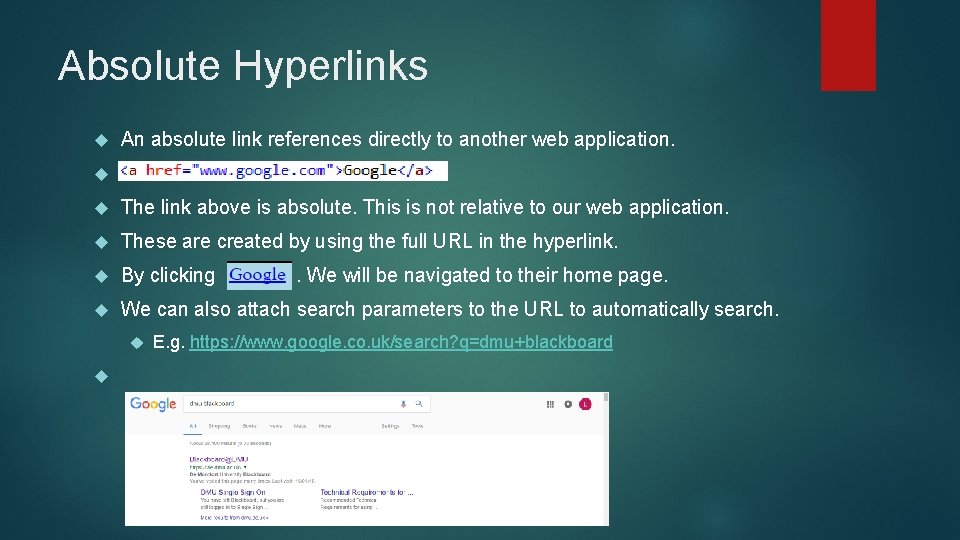Click 'More results from dmu.ac.uk'
The image size is (960, 540).
(x=234, y=518)
